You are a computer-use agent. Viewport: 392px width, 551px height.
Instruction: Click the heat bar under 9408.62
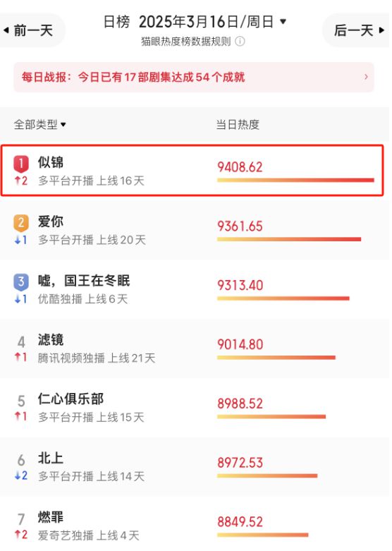click(x=296, y=181)
